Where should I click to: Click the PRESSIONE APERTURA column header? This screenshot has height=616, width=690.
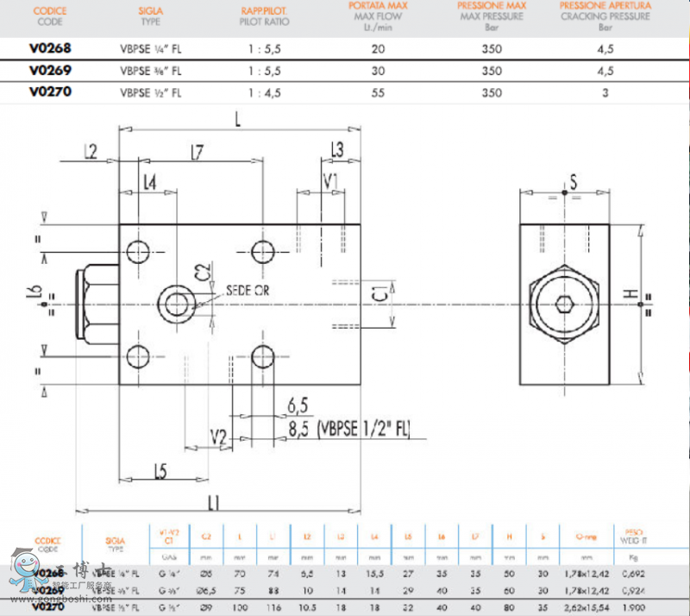[x=605, y=15]
